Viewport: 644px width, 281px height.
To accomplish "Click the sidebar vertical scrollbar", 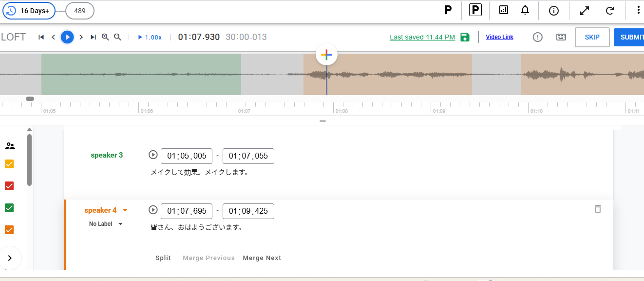I will (x=29, y=160).
